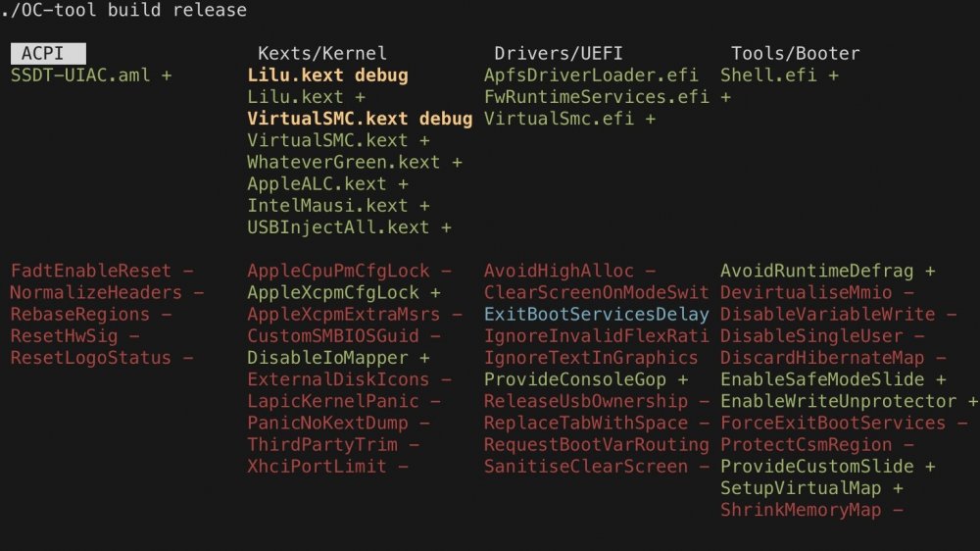Toggle the AvoidRuntimeDefrag booter quirk
This screenshot has height=551, width=980.
click(x=827, y=271)
